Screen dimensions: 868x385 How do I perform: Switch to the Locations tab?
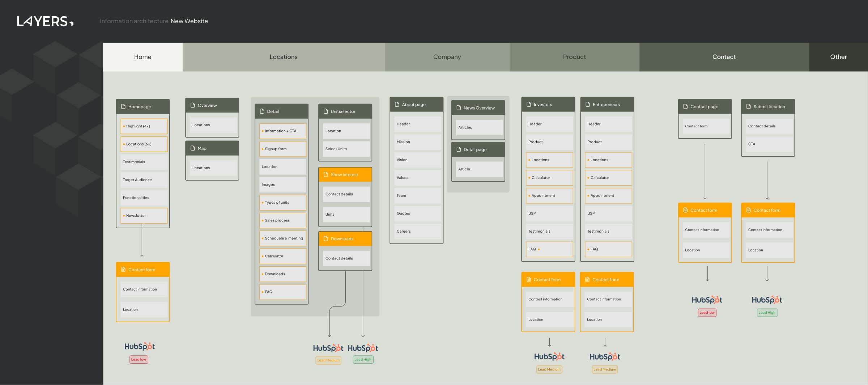283,57
